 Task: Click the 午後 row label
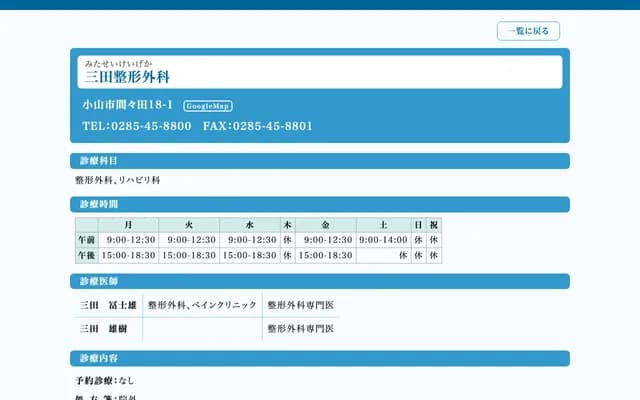click(x=87, y=256)
